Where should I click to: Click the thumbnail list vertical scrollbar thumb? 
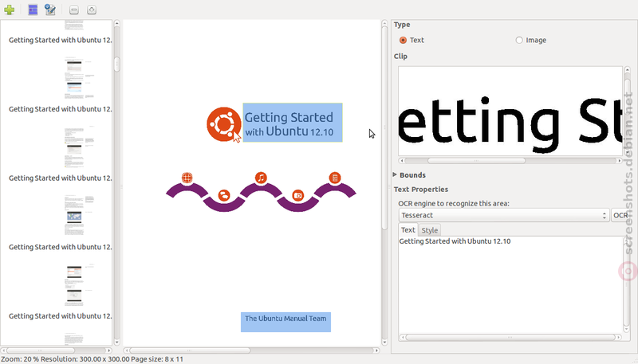[x=116, y=65]
